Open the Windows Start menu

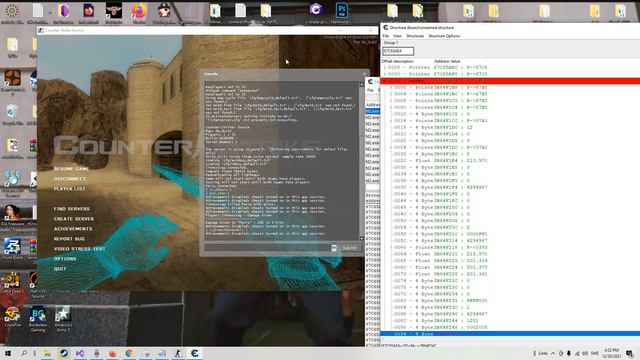(7, 353)
